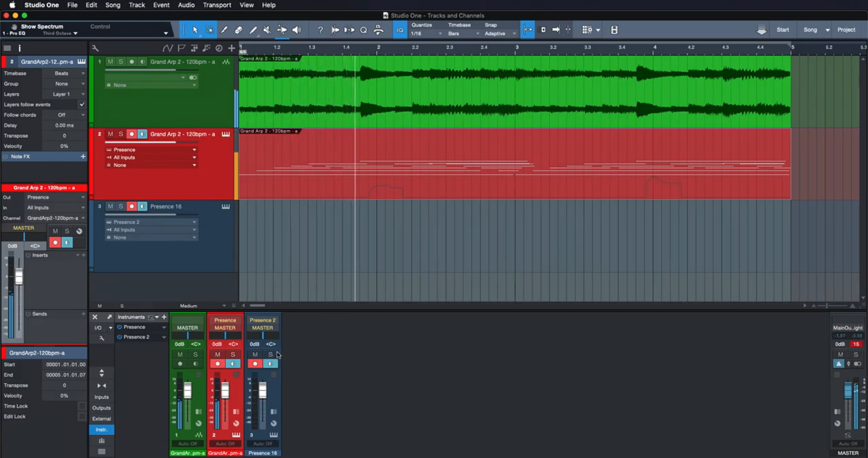Open the Tempo track clock icon
868x458 pixels.
[x=219, y=48]
